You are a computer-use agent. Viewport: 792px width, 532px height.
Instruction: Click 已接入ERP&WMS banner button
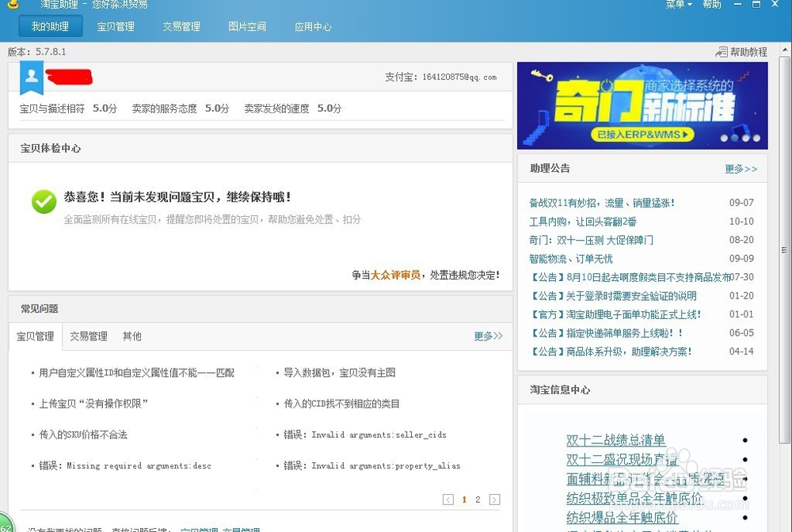pyautogui.click(x=642, y=135)
